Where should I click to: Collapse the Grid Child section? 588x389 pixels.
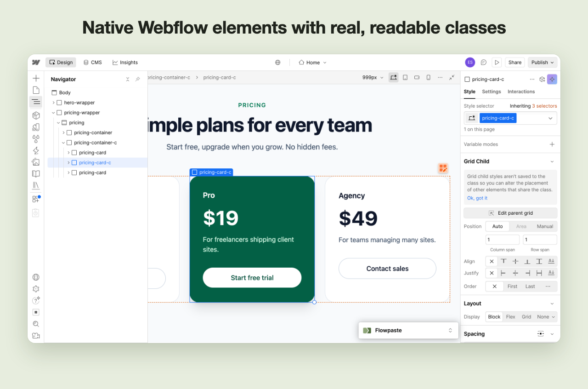click(x=552, y=161)
